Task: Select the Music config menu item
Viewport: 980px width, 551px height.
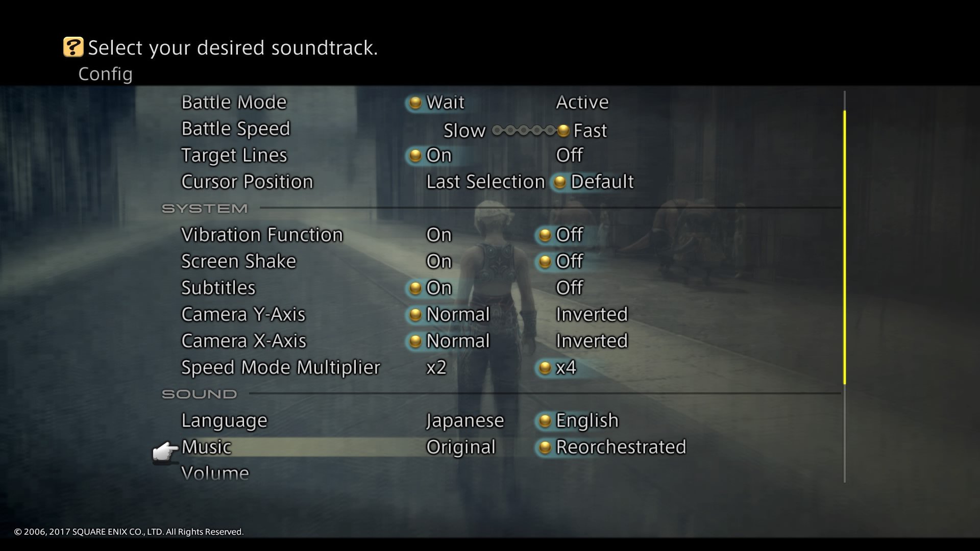Action: [x=205, y=446]
